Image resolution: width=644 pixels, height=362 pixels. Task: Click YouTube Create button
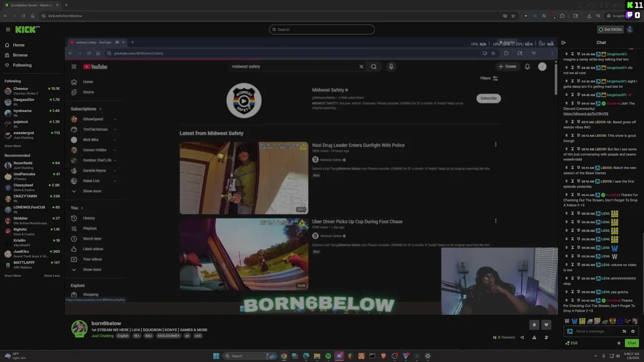(x=507, y=66)
